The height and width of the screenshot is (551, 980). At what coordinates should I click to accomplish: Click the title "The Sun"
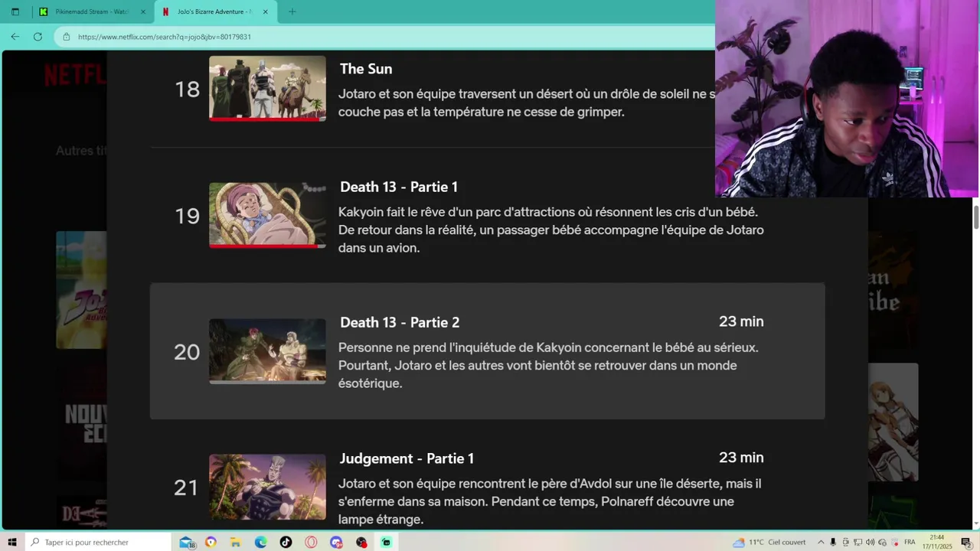point(366,69)
